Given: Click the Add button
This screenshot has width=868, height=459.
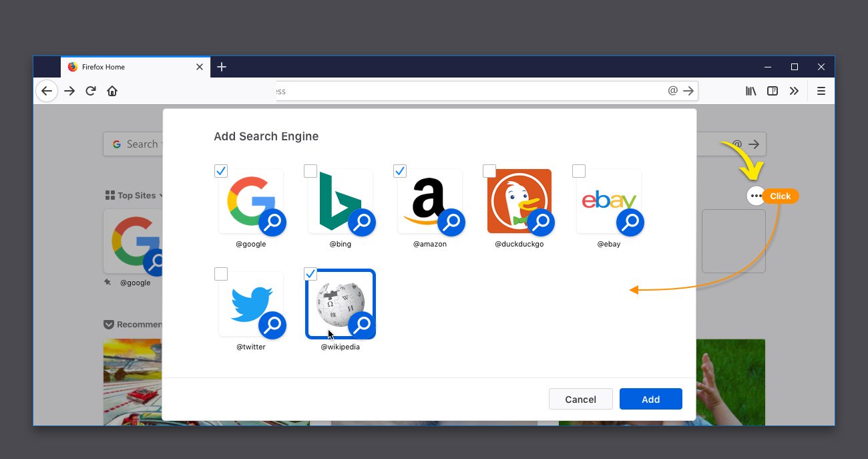Looking at the screenshot, I should coord(650,399).
